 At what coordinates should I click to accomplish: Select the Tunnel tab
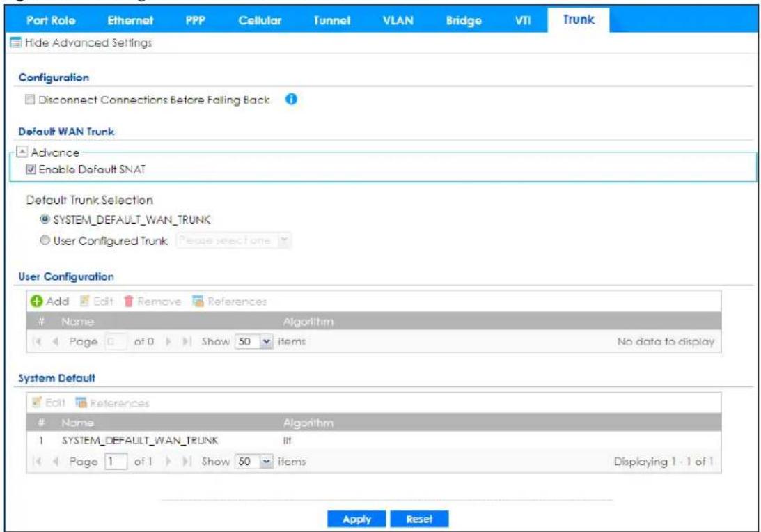coord(332,20)
